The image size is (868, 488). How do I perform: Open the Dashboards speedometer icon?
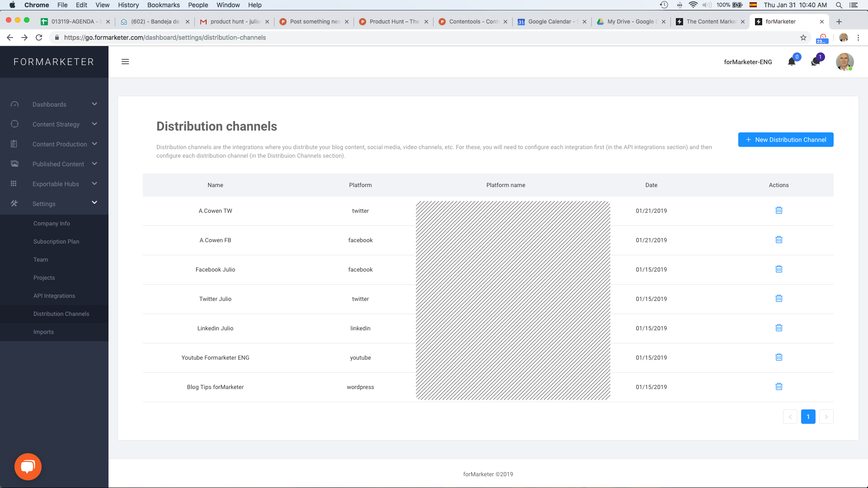[14, 104]
